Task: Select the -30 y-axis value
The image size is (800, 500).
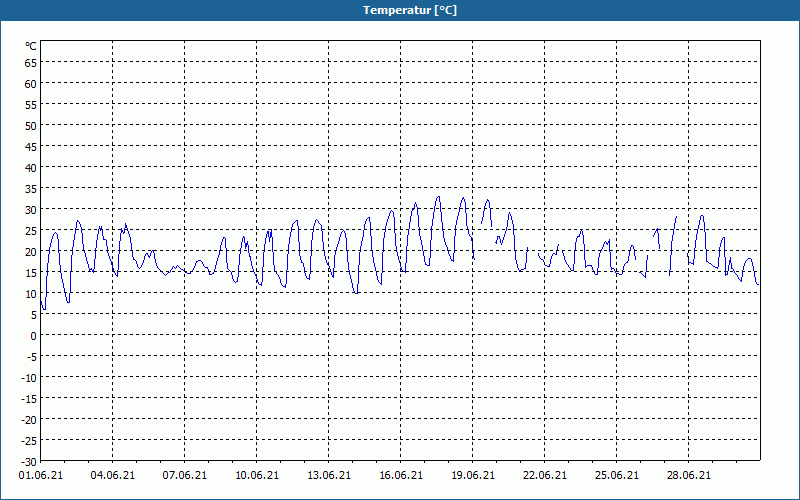Action: click(x=29, y=462)
